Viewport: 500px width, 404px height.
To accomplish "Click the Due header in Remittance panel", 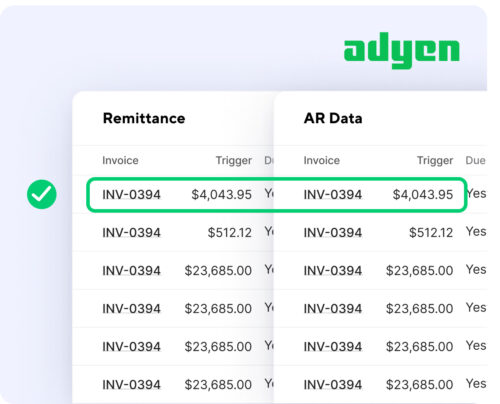I will [269, 160].
